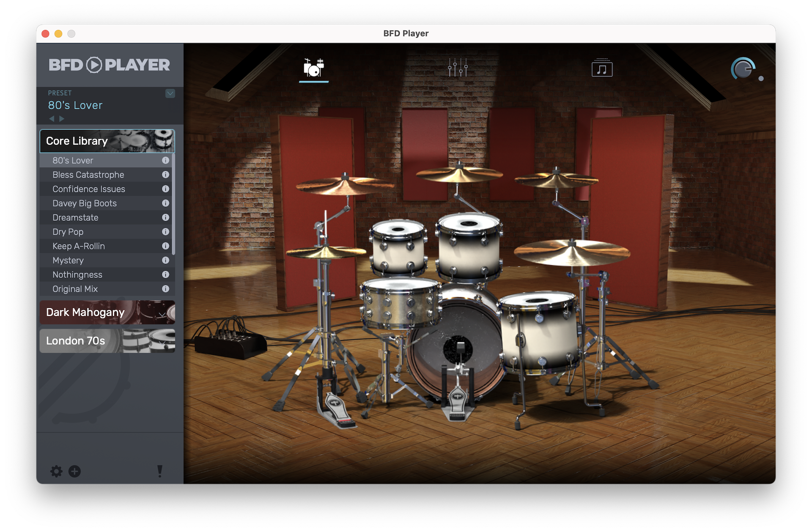Go to next preset arrow

(62, 119)
